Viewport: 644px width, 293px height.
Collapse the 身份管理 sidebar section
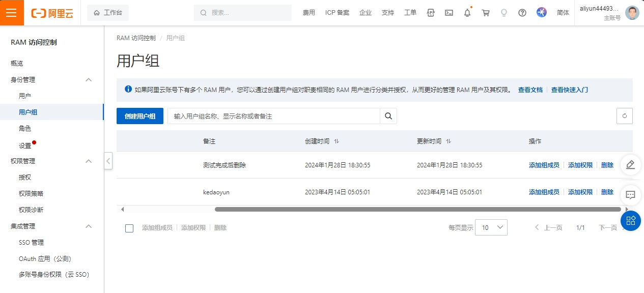[89, 80]
